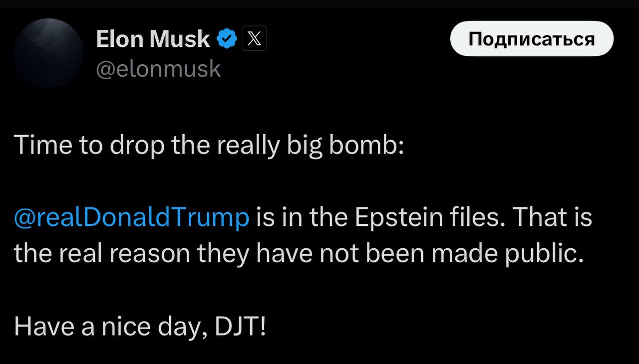Select the word 'Epstein' in the tweet
Image resolution: width=639 pixels, height=364 pixels.
point(394,218)
